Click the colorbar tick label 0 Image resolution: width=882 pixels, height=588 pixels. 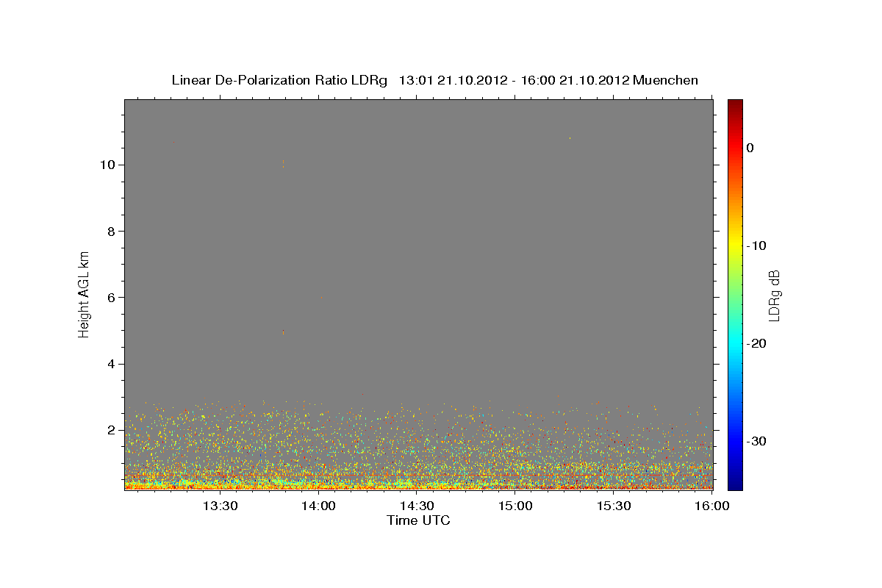(750, 148)
